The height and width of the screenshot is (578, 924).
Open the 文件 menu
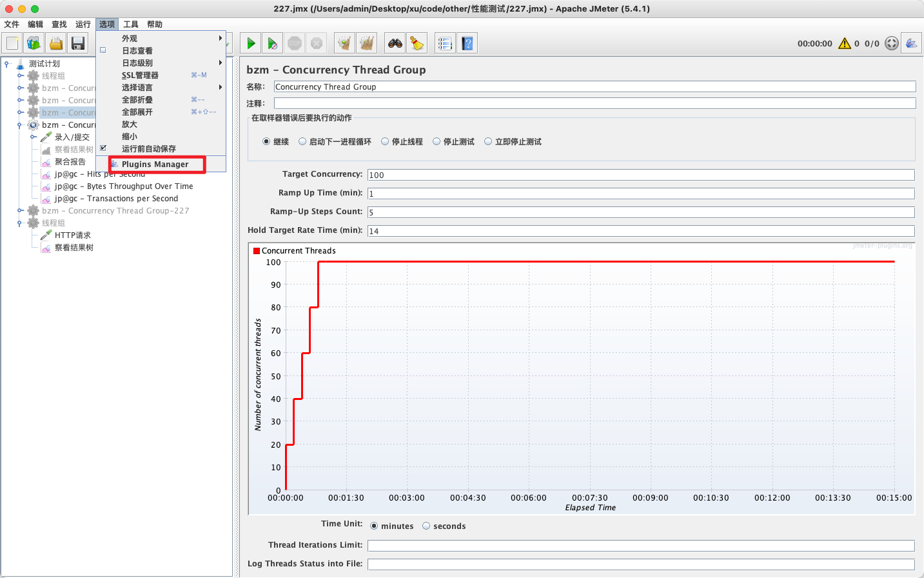click(12, 25)
